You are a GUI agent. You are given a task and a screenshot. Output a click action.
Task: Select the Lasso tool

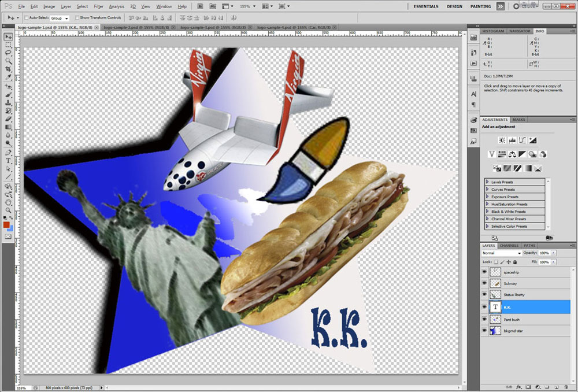point(9,53)
